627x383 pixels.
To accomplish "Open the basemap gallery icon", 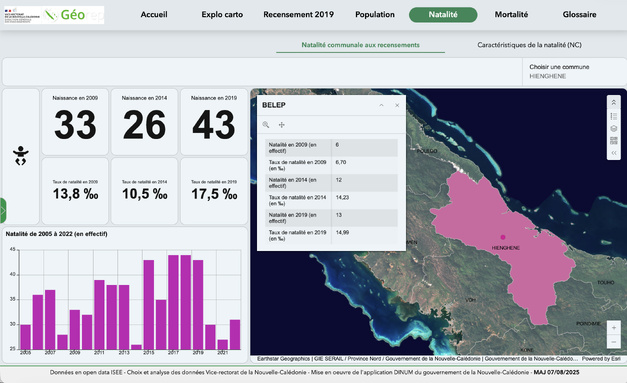I will point(614,141).
